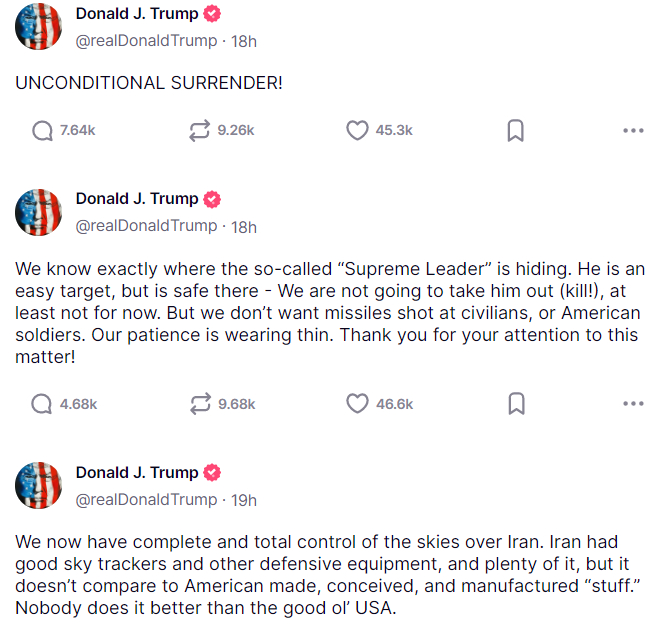Click the 19h timestamp on third post
The image size is (658, 628).
pyautogui.click(x=244, y=500)
